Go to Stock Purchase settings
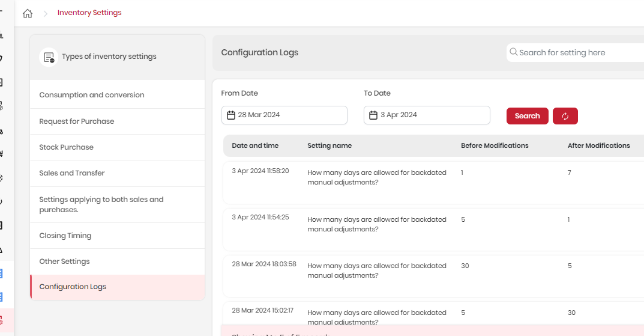 point(118,147)
